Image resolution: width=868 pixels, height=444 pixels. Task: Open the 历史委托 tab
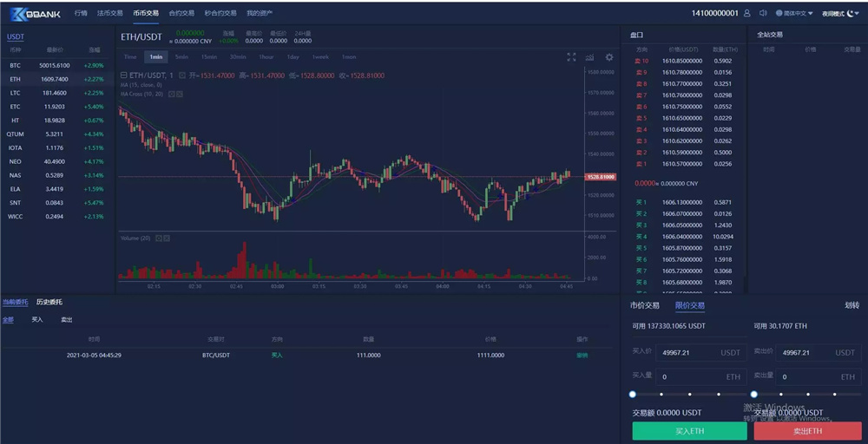(x=49, y=302)
